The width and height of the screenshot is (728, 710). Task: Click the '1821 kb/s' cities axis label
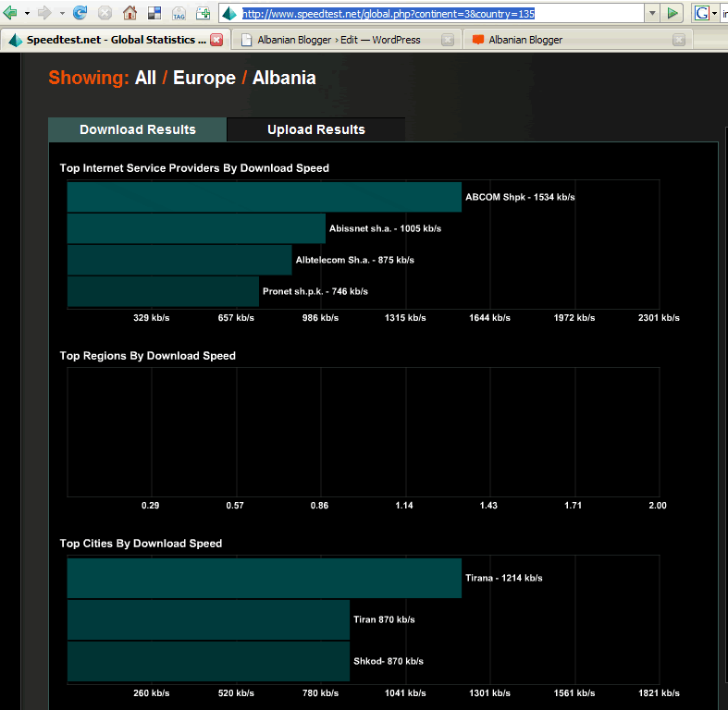pos(659,693)
